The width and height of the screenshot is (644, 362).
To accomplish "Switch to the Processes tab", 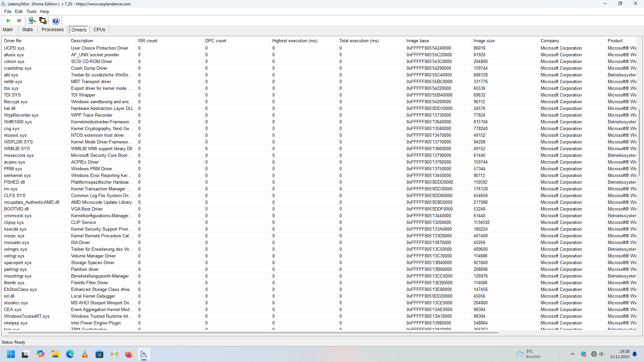I will [x=52, y=30].
